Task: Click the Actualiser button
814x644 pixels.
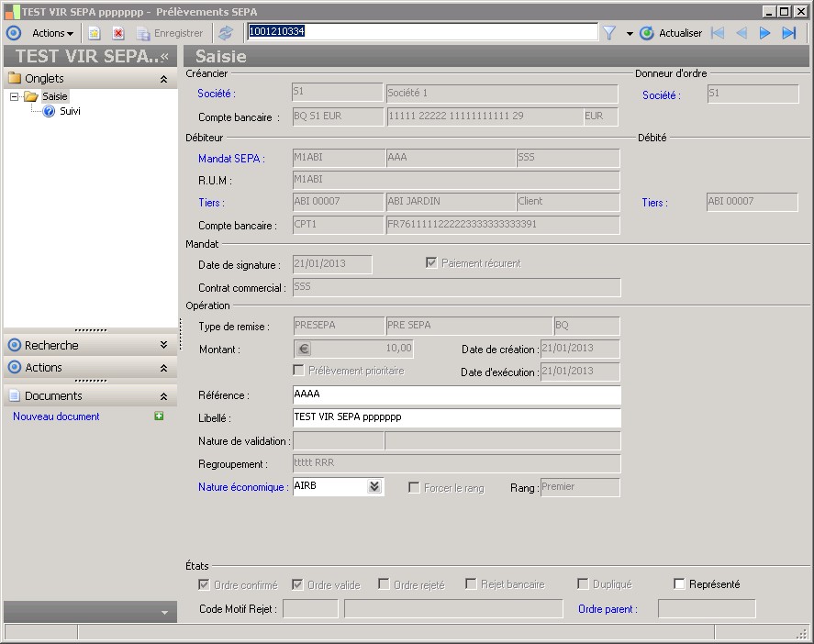Action: (672, 33)
